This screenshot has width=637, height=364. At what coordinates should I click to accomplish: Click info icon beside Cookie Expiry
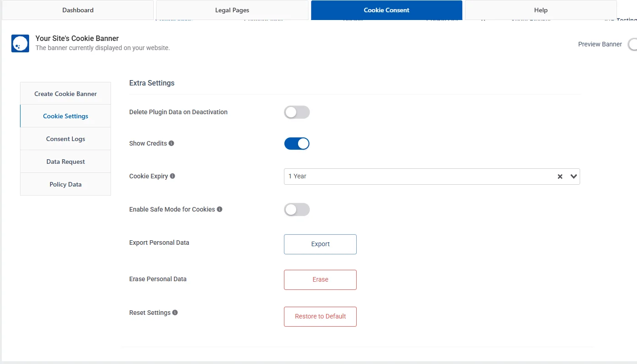[172, 176]
